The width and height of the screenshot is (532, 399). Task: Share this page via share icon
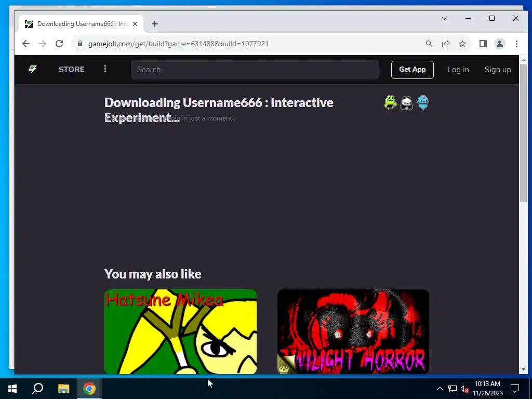point(445,44)
